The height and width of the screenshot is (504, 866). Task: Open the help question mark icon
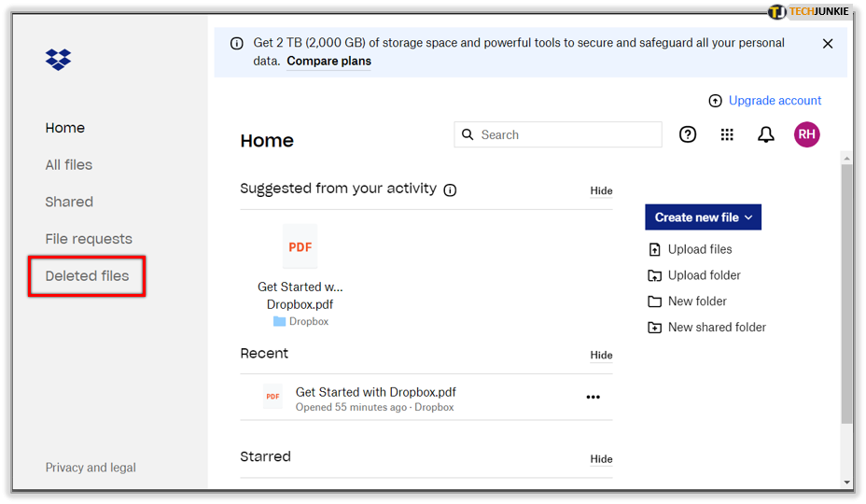(x=688, y=134)
